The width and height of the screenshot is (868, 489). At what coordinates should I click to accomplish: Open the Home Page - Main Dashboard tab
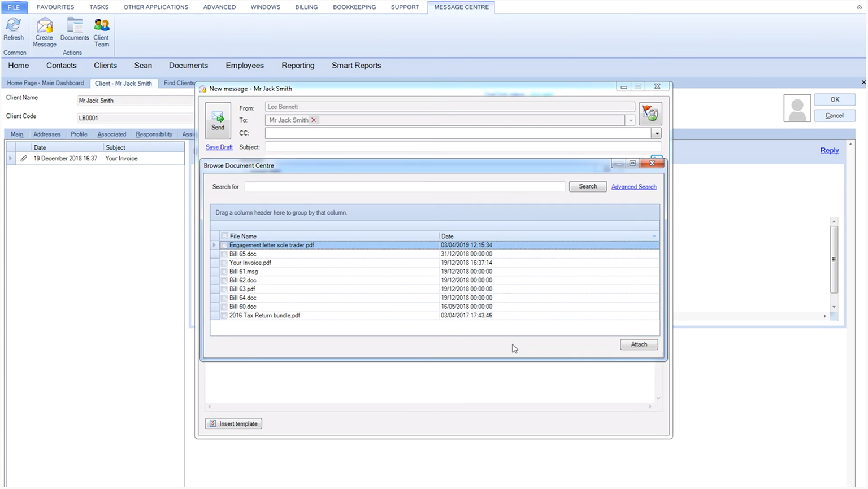[45, 83]
